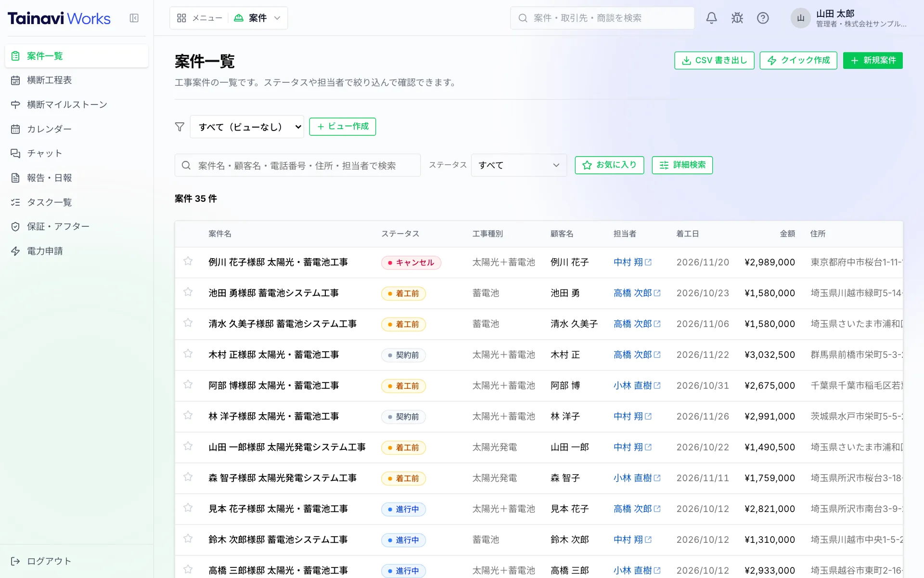
Task: Open 保証・アフター sidebar item
Action: pyautogui.click(x=77, y=227)
